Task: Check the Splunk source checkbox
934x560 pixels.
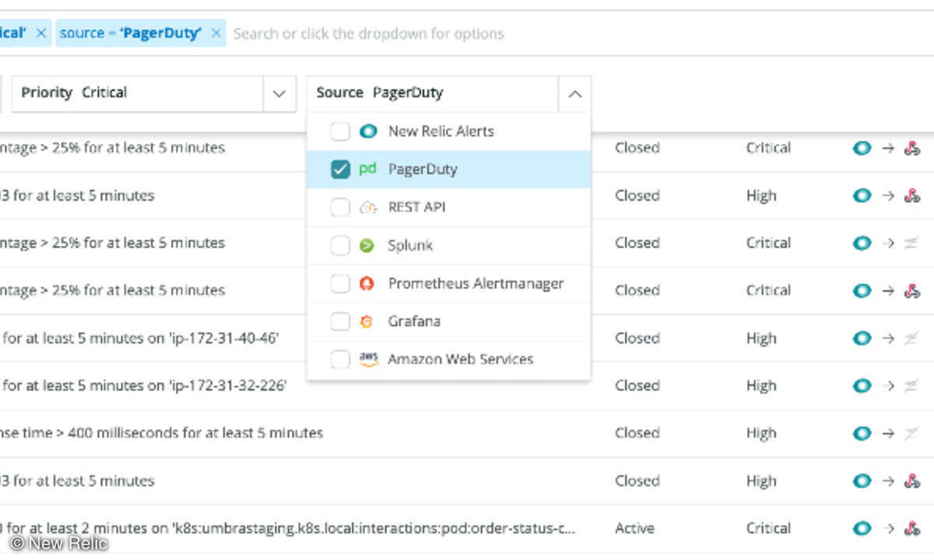Action: point(340,246)
